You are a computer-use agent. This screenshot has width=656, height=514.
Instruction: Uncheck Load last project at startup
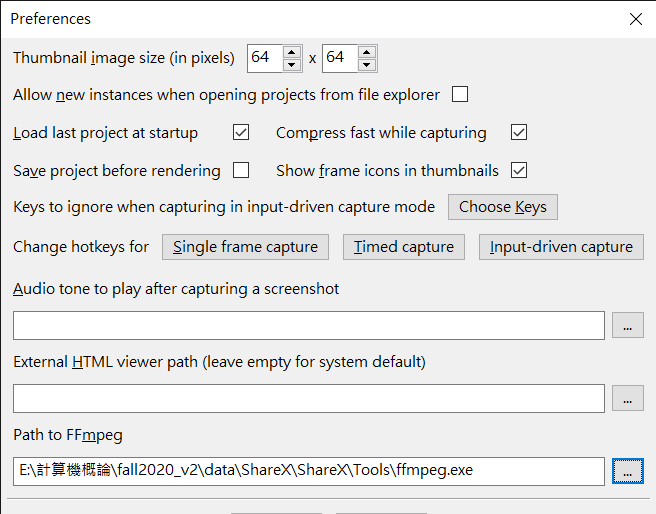241,132
